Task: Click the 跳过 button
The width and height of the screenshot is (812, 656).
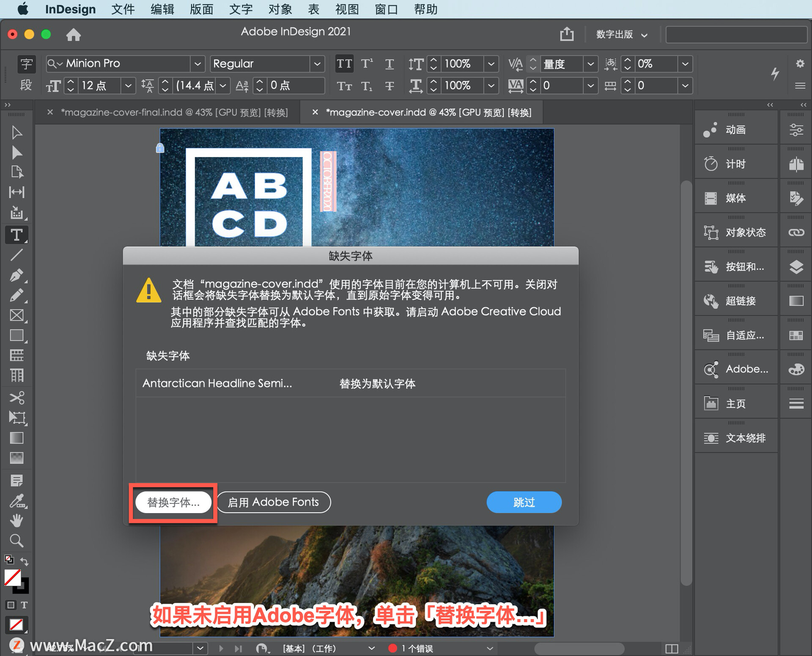Action: 524,502
